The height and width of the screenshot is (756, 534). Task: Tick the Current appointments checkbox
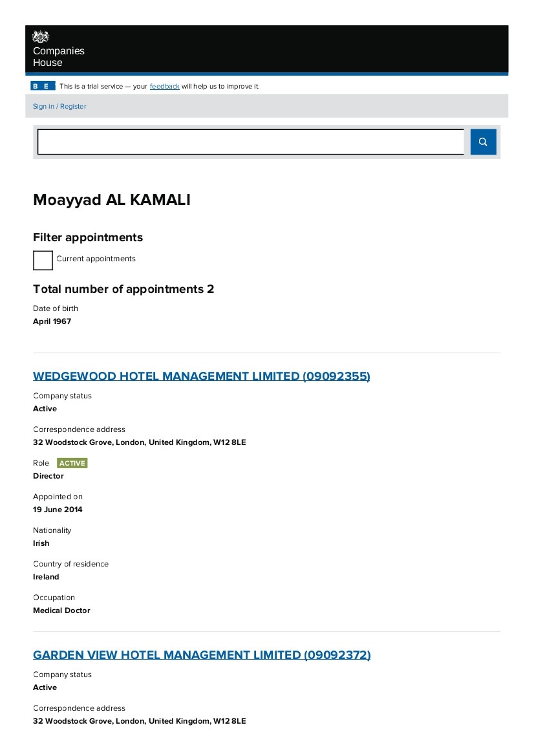[x=43, y=260]
